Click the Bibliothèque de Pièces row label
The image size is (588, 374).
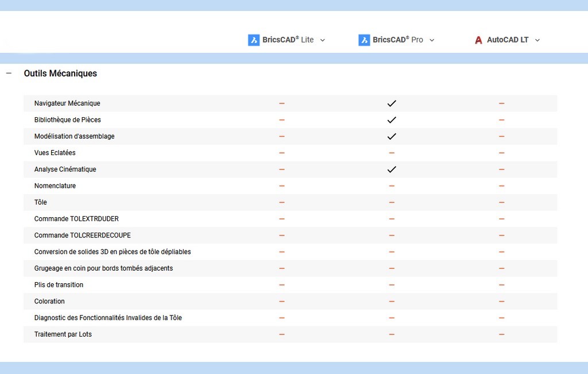click(x=68, y=119)
